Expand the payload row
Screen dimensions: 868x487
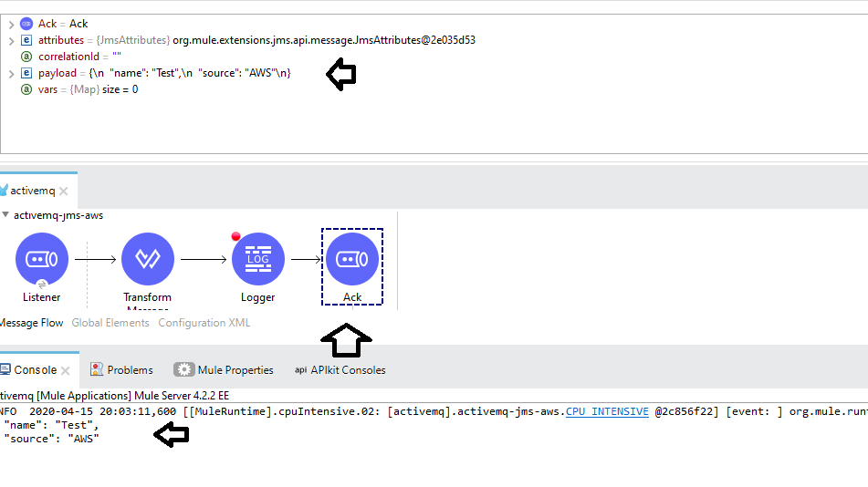pos(11,74)
